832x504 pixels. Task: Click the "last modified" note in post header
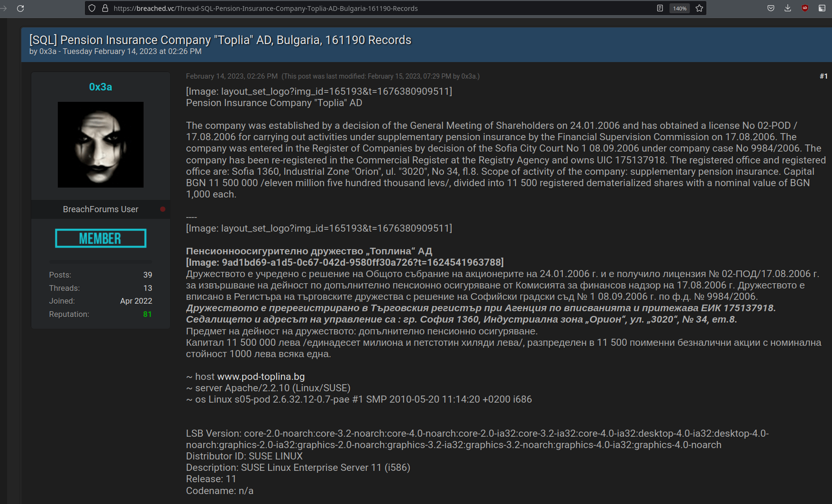(381, 76)
